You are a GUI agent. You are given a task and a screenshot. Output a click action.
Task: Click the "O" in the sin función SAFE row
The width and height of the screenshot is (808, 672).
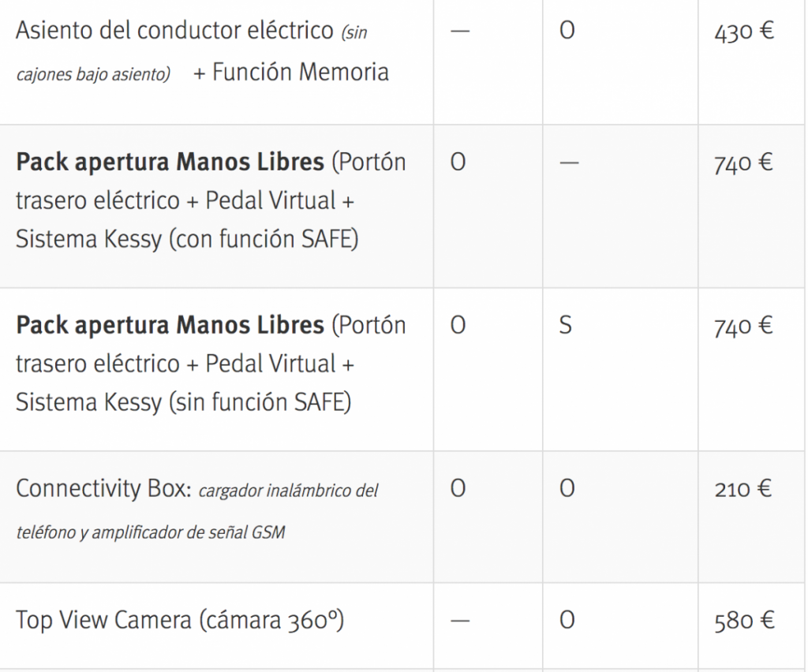point(458,326)
